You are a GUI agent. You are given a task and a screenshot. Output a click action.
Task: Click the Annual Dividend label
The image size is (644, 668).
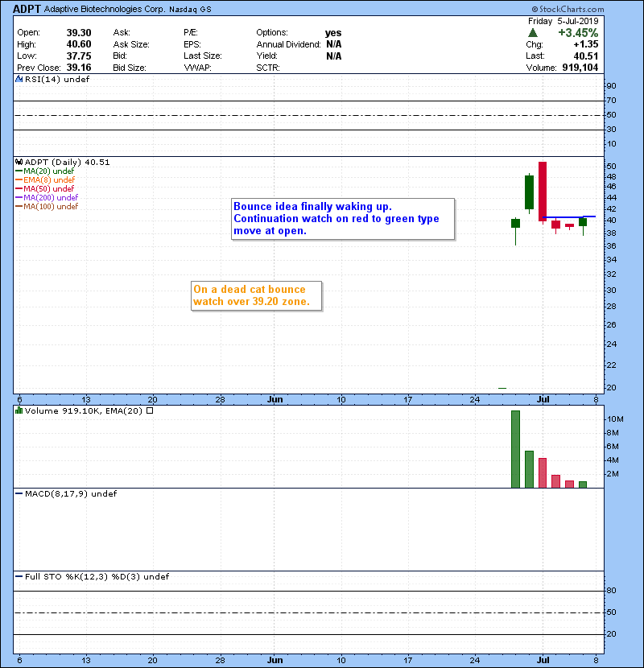click(x=288, y=44)
